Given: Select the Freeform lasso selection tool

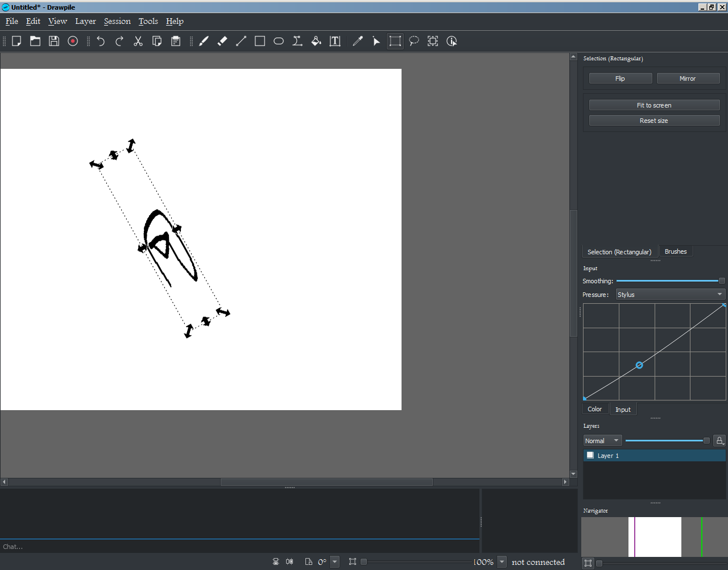Looking at the screenshot, I should [x=414, y=41].
